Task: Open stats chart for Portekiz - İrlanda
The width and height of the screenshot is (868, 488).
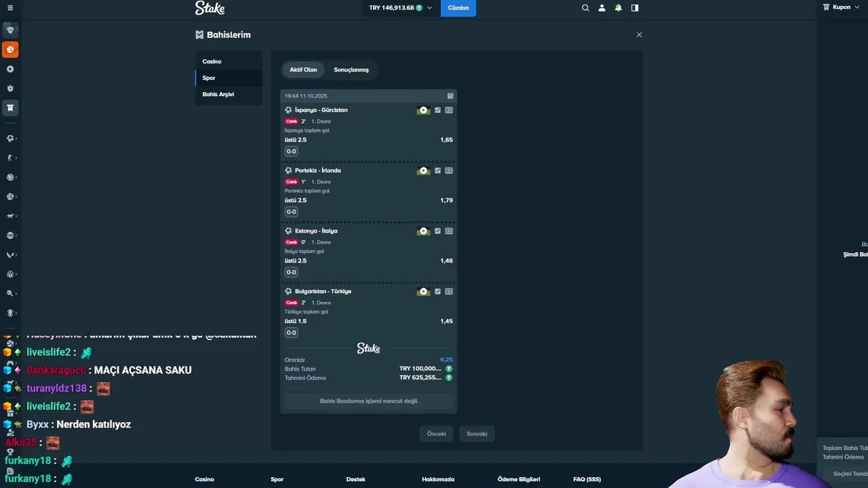Action: click(437, 171)
